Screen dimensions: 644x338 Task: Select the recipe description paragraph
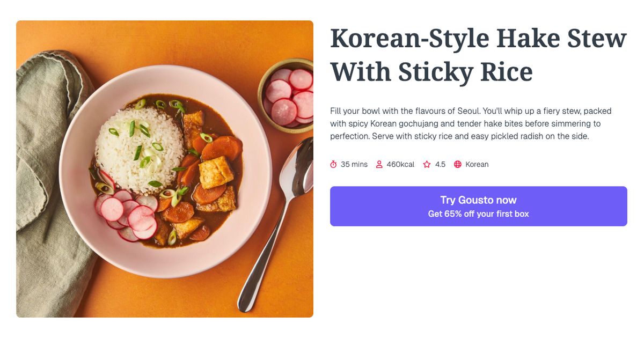coord(471,123)
